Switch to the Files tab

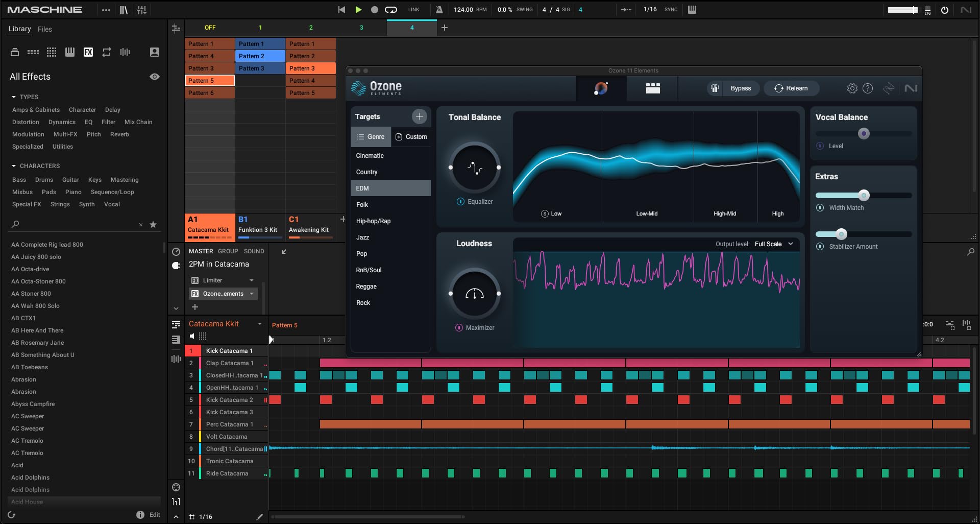45,29
